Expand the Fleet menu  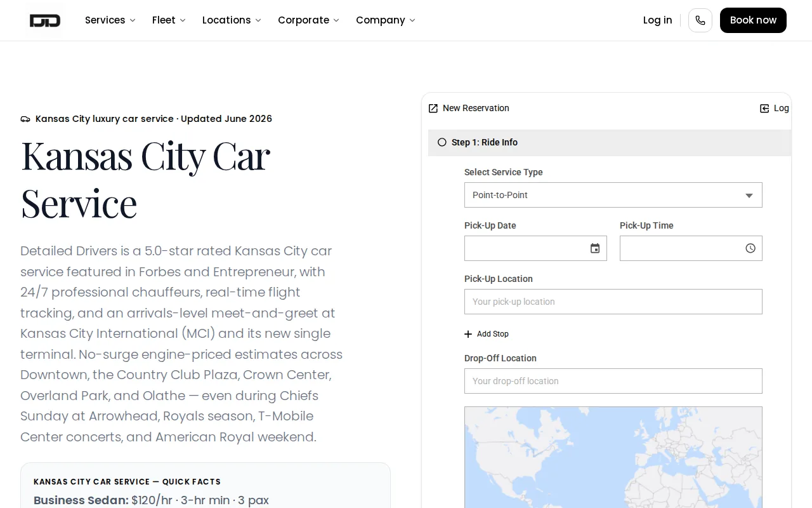click(169, 20)
